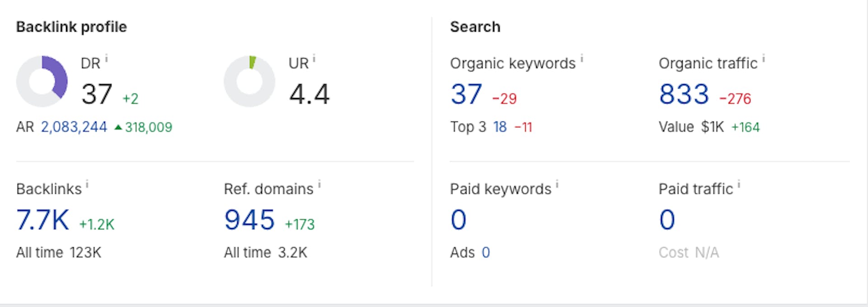Open the 37 organic keywords report
The width and height of the screenshot is (868, 307).
pos(466,94)
